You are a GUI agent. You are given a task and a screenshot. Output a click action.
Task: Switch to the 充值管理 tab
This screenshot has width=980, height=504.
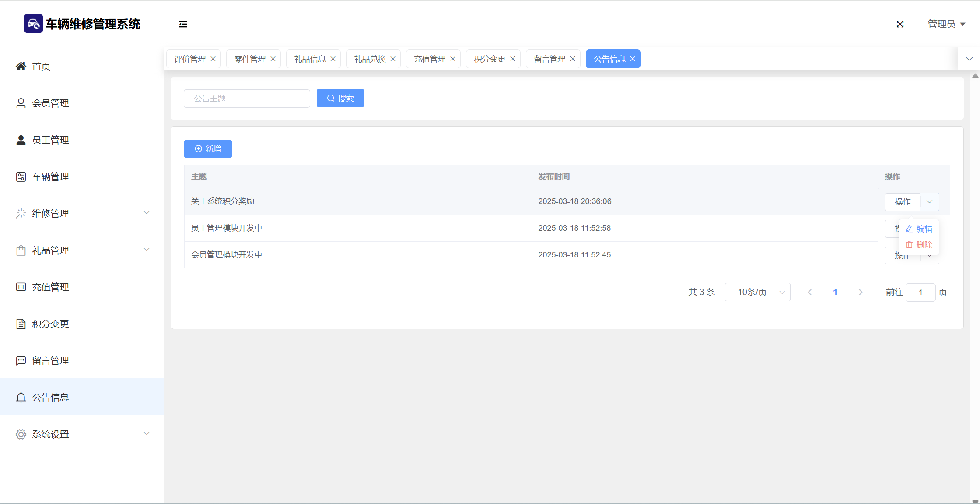pyautogui.click(x=429, y=59)
